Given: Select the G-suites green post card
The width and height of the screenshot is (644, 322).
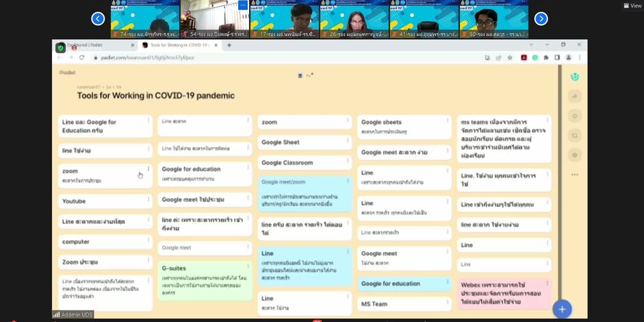Looking at the screenshot, I should (204, 277).
